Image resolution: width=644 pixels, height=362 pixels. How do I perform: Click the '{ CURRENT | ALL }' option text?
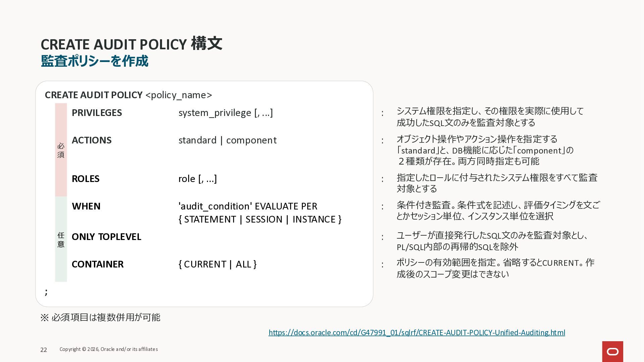(217, 264)
